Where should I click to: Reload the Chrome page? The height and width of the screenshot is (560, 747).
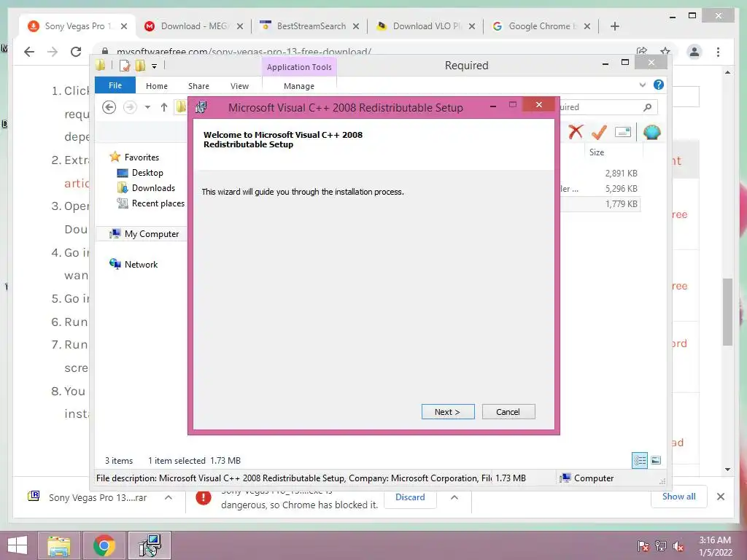tap(76, 52)
